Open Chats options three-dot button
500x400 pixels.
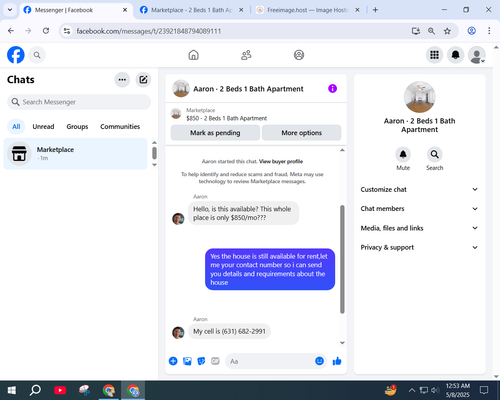pyautogui.click(x=122, y=80)
